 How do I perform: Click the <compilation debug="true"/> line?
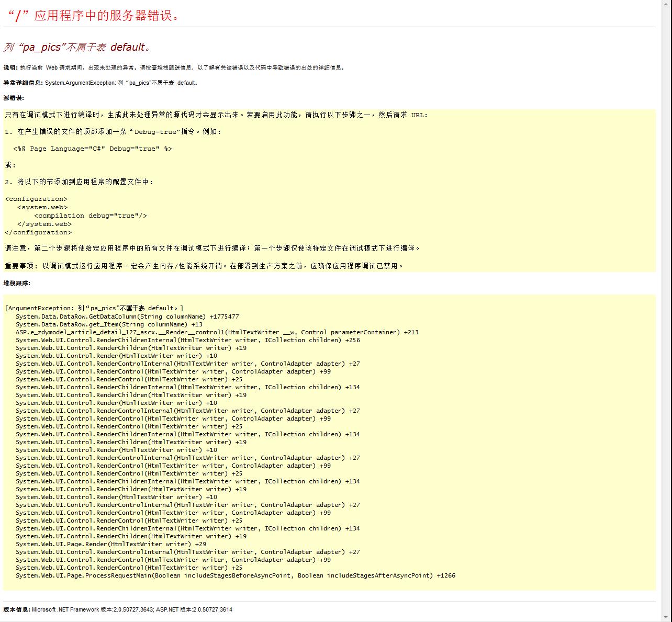91,216
